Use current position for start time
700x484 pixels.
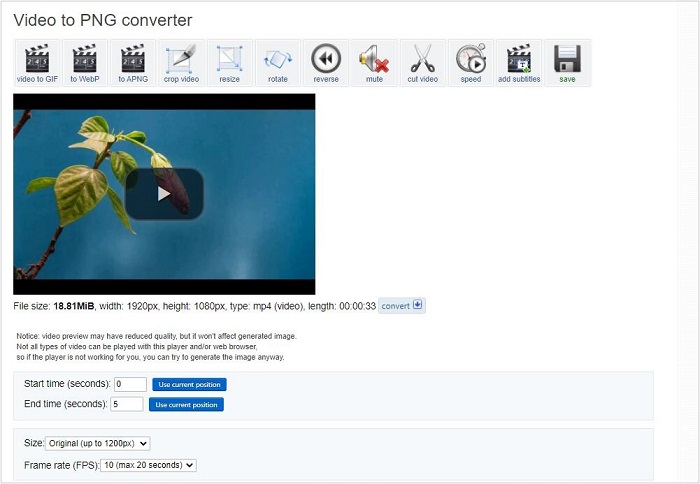click(x=189, y=384)
